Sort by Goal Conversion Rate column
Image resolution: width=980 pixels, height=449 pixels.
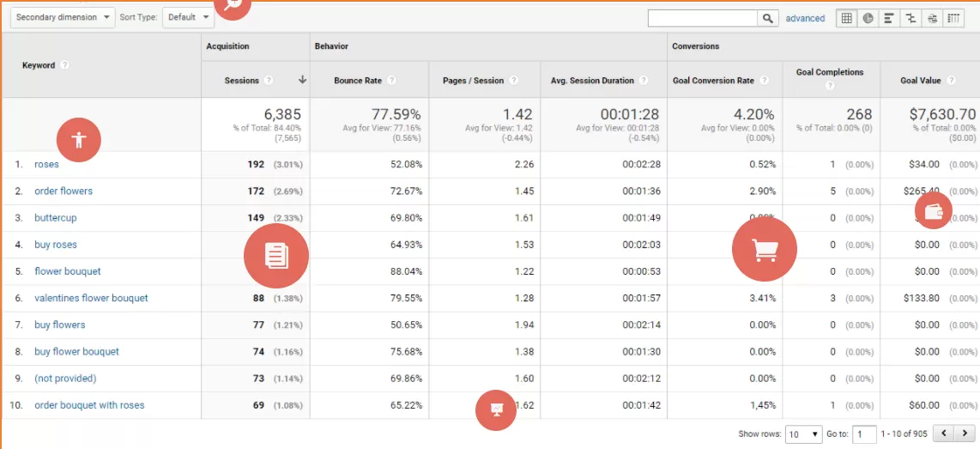coord(713,81)
